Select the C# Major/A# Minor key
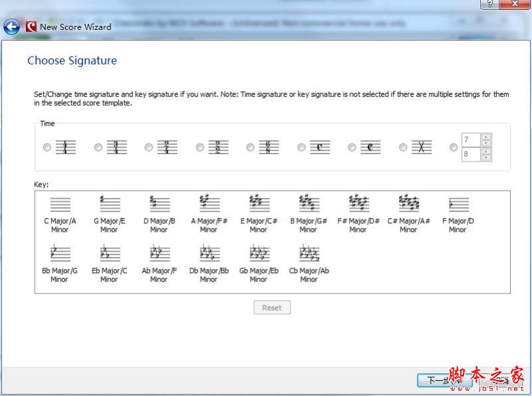This screenshot has width=532, height=396. click(408, 215)
